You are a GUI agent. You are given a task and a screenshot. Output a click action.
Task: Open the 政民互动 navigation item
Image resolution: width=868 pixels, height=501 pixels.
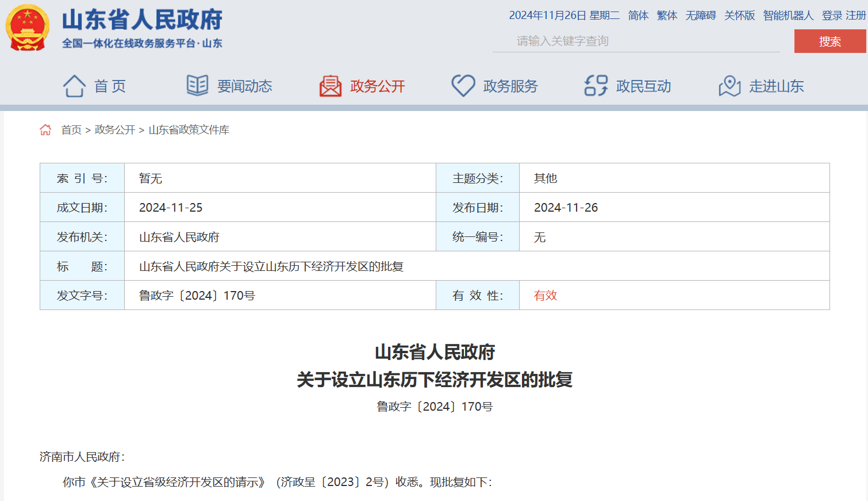click(x=643, y=86)
